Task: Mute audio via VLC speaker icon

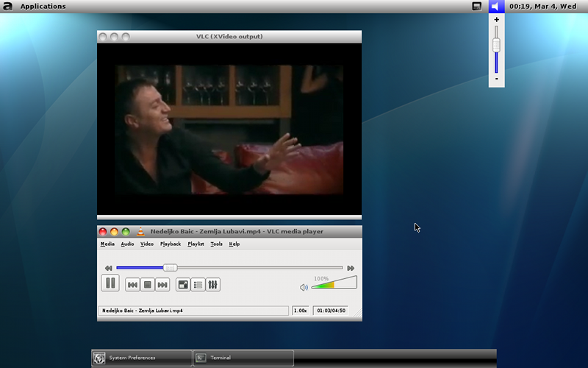Action: click(304, 287)
